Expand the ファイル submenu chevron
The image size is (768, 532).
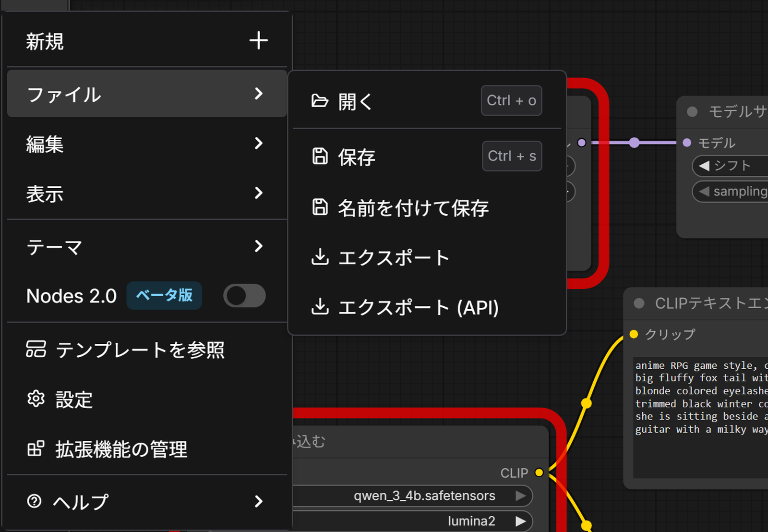259,94
